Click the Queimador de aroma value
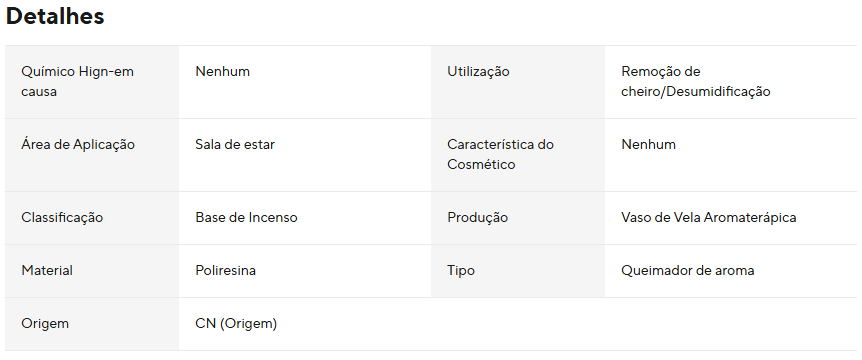Viewport: 862px width, 360px height. point(688,270)
